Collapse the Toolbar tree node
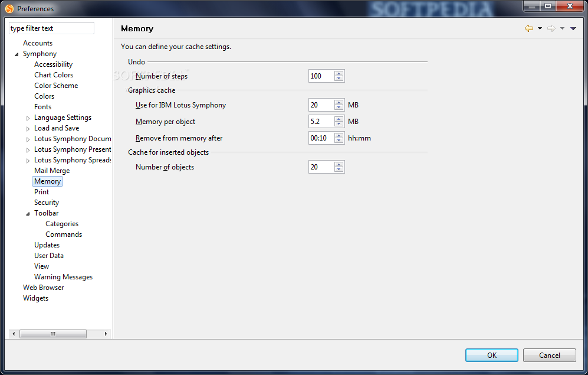The width and height of the screenshot is (588, 375). click(x=28, y=214)
